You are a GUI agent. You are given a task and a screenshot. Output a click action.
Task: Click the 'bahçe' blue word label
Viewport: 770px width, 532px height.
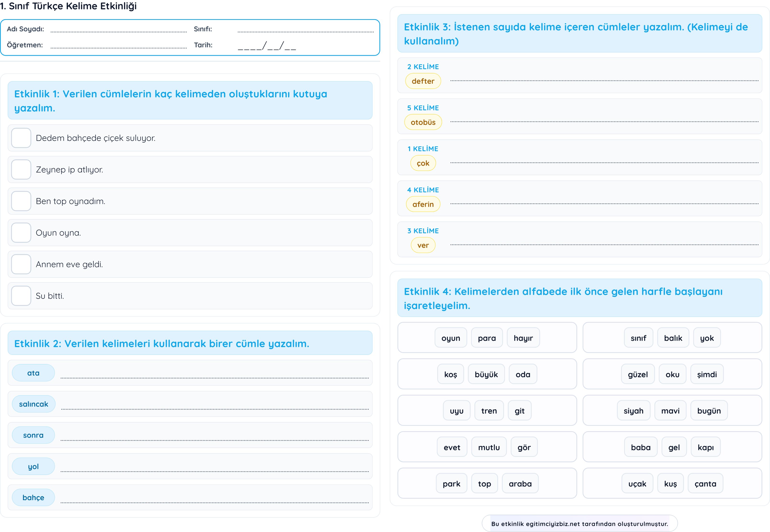click(33, 497)
